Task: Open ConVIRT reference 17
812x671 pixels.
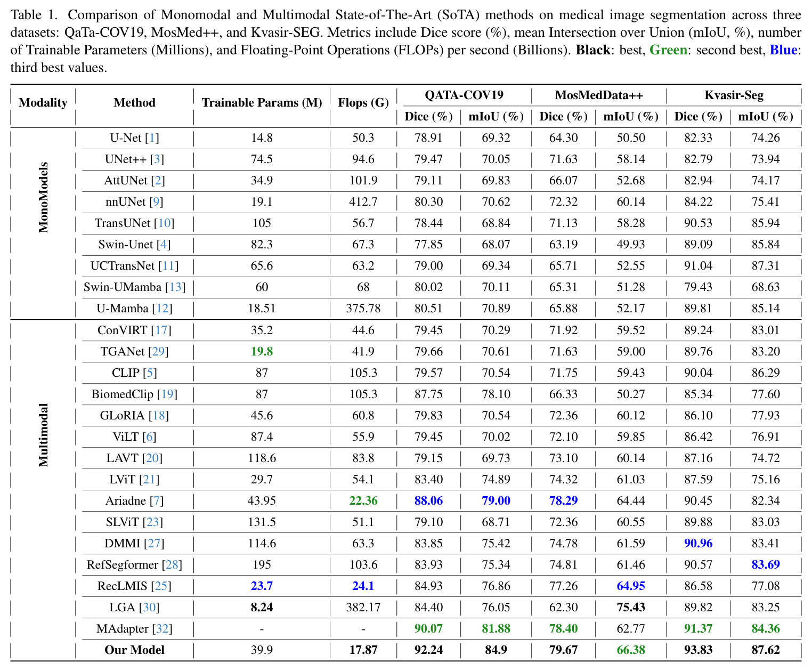Action: coord(161,330)
